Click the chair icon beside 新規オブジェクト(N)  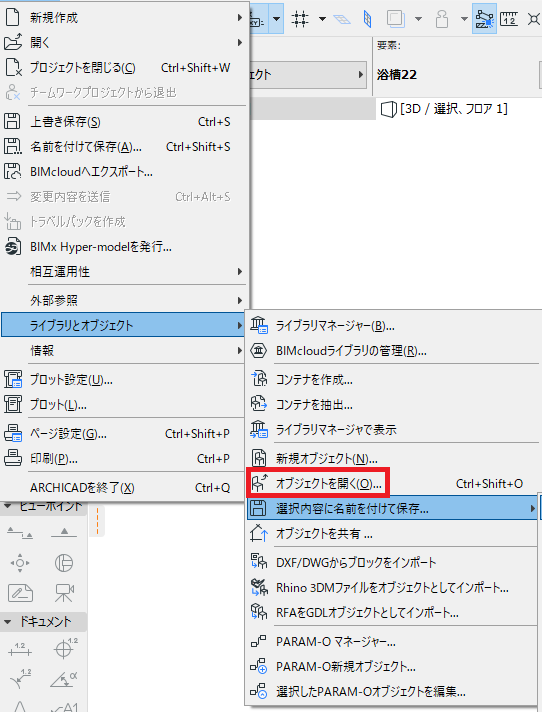259,458
